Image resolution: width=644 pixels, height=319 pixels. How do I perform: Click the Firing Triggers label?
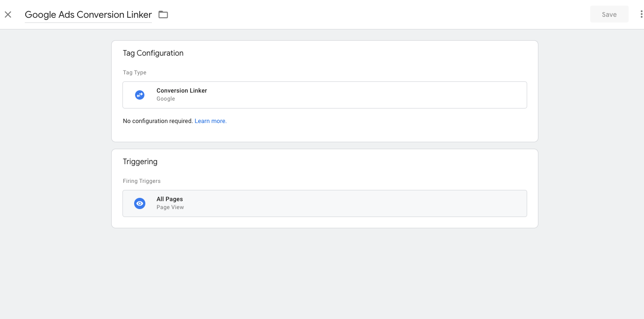pos(142,181)
